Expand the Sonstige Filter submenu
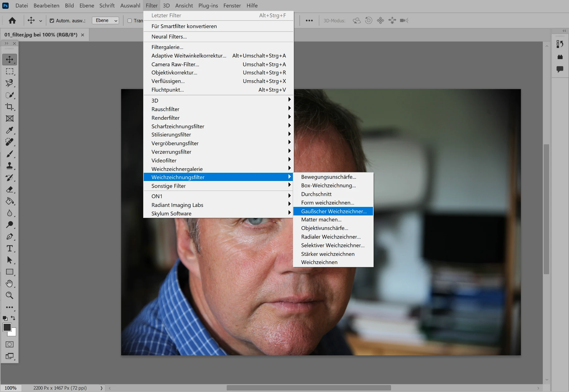This screenshot has width=569, height=392. (218, 186)
